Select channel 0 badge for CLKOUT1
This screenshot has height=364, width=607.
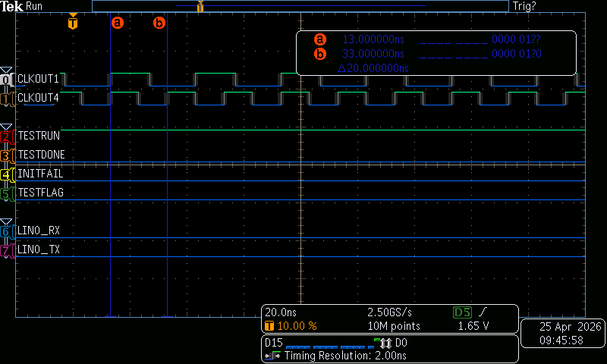tap(6, 80)
